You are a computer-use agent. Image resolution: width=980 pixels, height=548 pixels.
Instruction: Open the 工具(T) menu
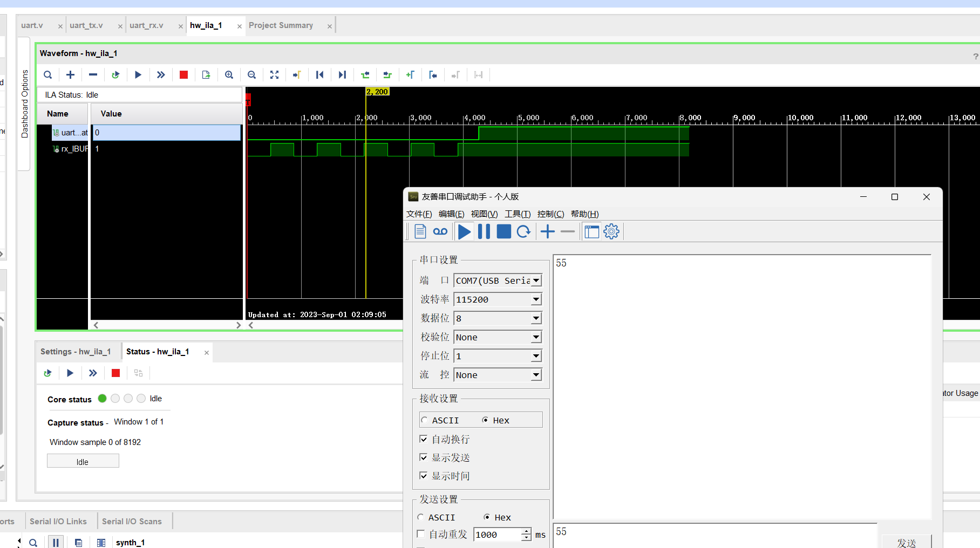518,214
